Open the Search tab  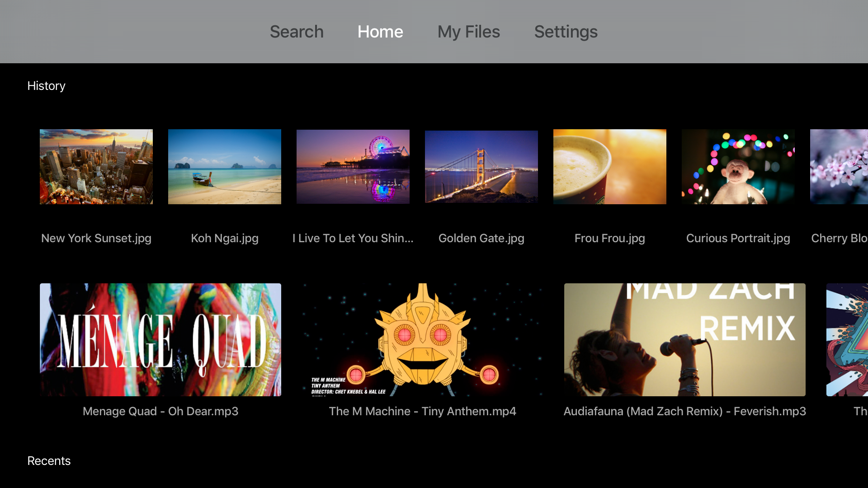coord(297,32)
